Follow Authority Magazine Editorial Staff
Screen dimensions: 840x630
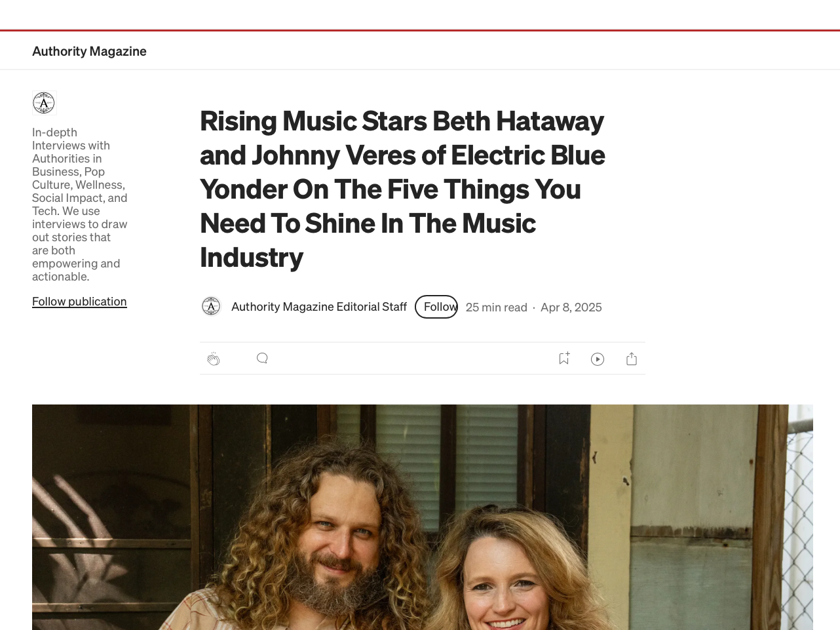436,307
